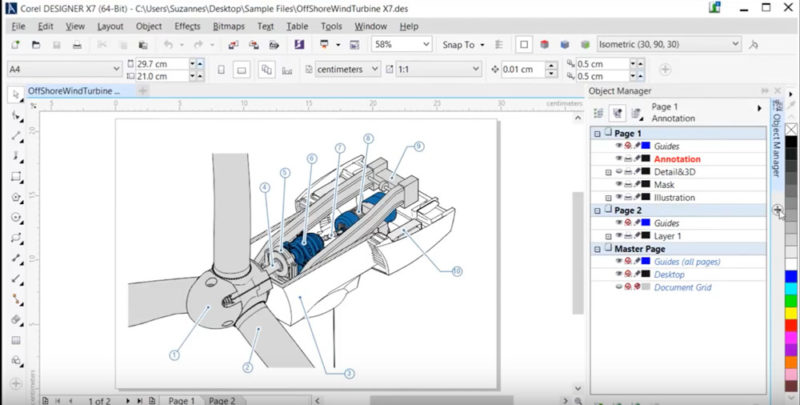
Task: Toggle visibility eye of Illustration layer
Action: point(619,197)
